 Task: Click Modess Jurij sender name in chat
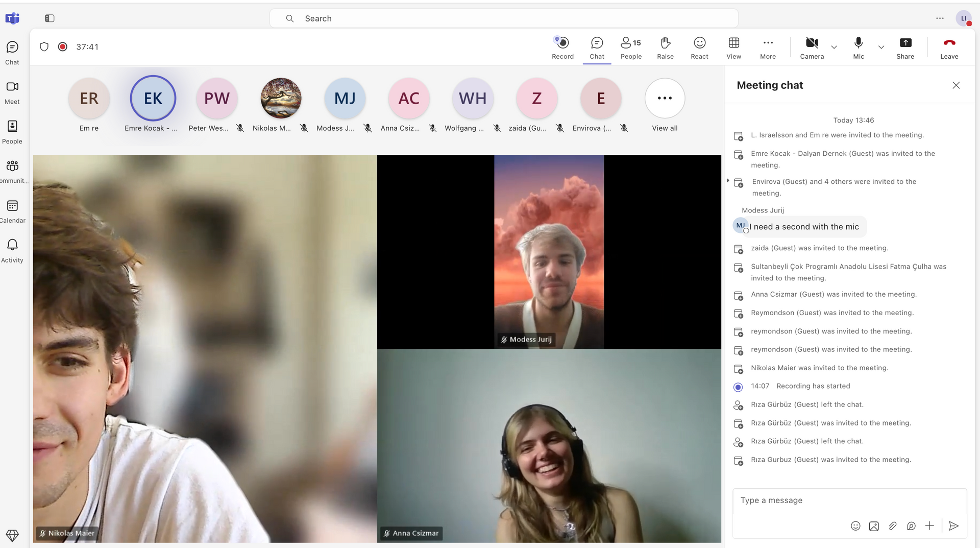point(763,210)
